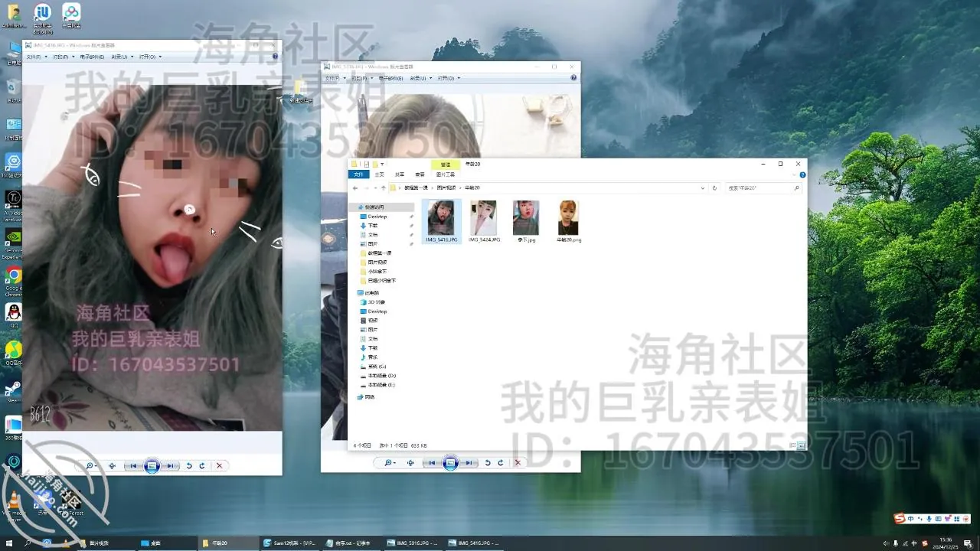
Task: Switch Explorer to large thumbnails view
Action: point(802,445)
